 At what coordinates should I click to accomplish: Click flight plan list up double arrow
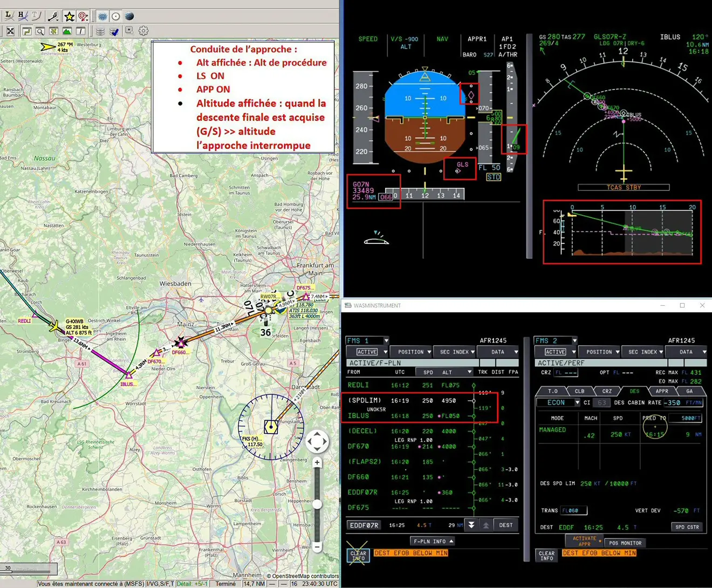(x=485, y=525)
